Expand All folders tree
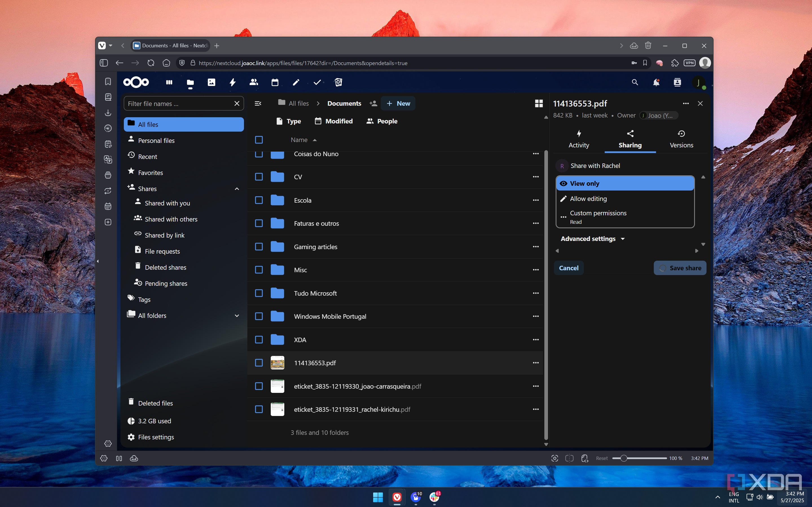Viewport: 812px width, 507px height. [x=237, y=316]
